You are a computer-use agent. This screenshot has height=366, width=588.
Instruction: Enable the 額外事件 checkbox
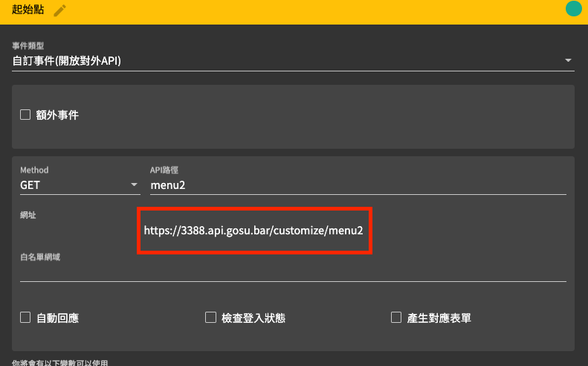point(25,115)
